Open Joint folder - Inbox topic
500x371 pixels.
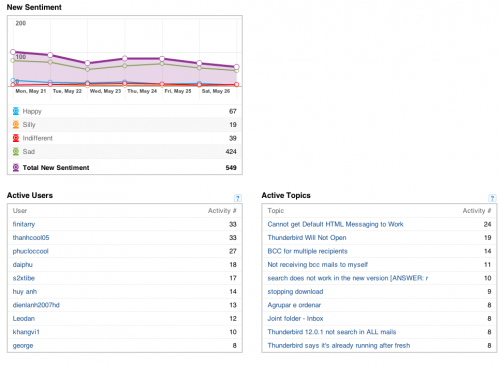(x=295, y=318)
